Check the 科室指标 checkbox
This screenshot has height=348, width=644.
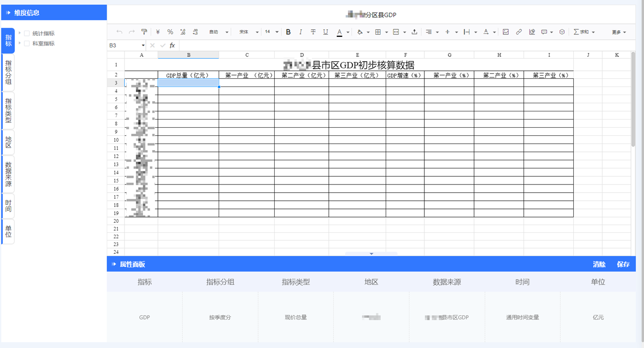tap(27, 43)
